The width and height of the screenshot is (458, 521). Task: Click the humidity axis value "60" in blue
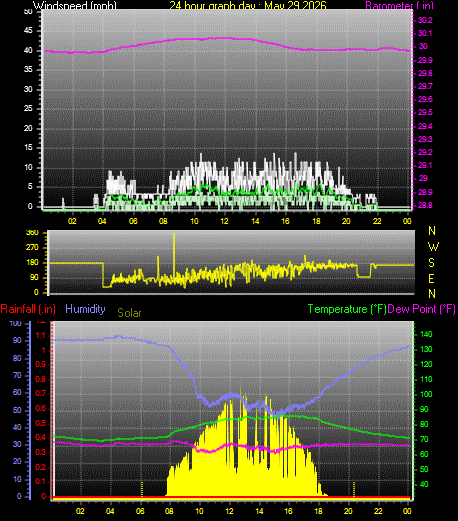[x=17, y=392]
